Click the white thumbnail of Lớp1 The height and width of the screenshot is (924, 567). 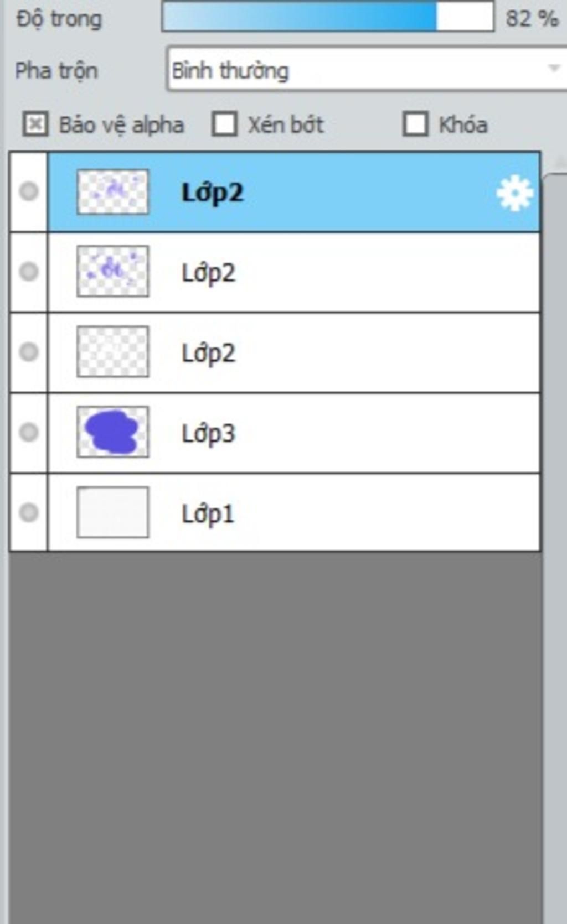(x=112, y=512)
